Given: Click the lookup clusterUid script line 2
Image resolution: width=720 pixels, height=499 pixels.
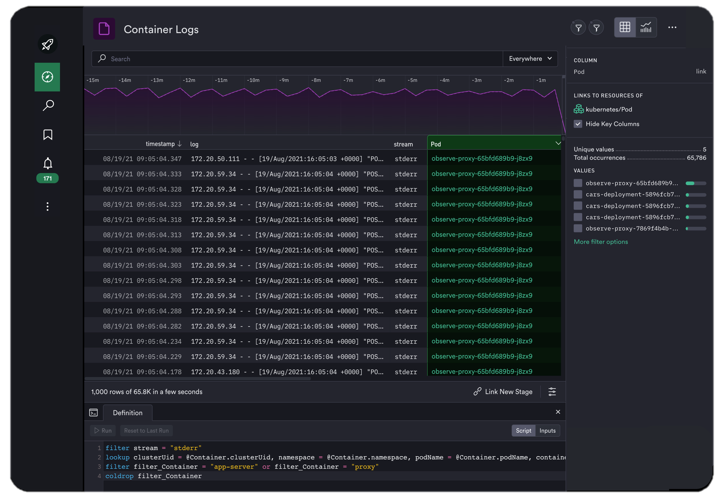Looking at the screenshot, I should click(x=335, y=457).
